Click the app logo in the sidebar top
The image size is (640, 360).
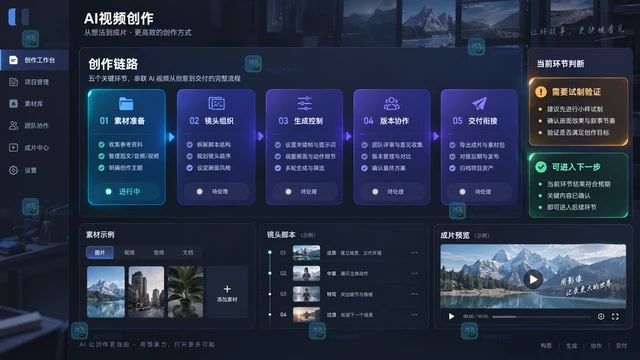click(18, 17)
